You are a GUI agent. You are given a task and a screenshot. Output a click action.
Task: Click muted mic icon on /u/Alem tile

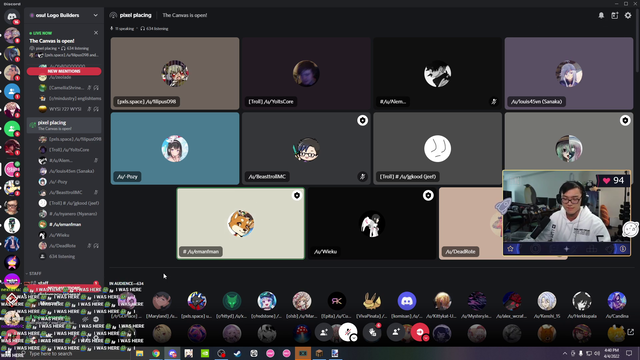pos(494,102)
